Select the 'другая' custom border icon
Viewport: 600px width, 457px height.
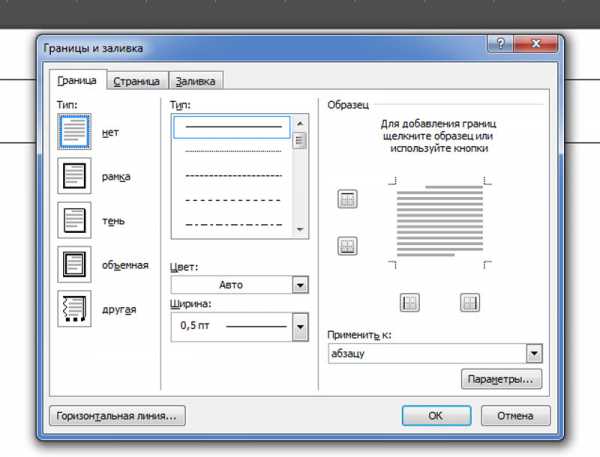pos(74,308)
